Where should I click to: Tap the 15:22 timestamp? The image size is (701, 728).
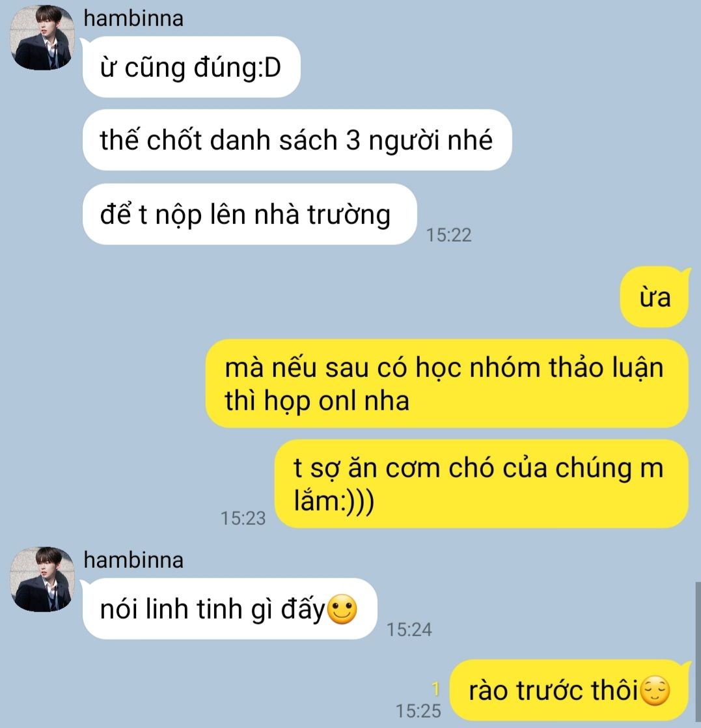tap(448, 235)
